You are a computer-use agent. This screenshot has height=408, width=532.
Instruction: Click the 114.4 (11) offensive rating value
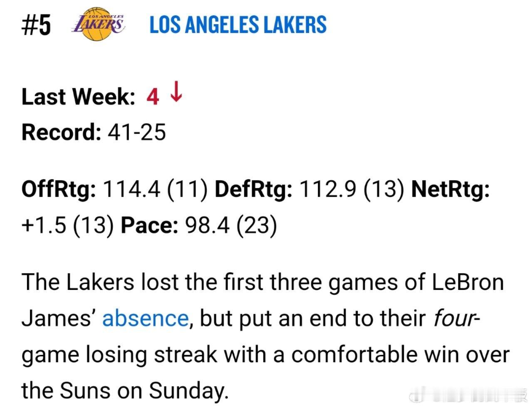coord(156,190)
